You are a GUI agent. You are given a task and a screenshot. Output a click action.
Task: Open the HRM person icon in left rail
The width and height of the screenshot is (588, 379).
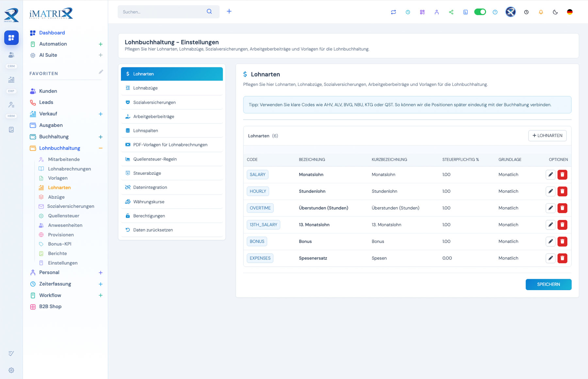(x=11, y=105)
